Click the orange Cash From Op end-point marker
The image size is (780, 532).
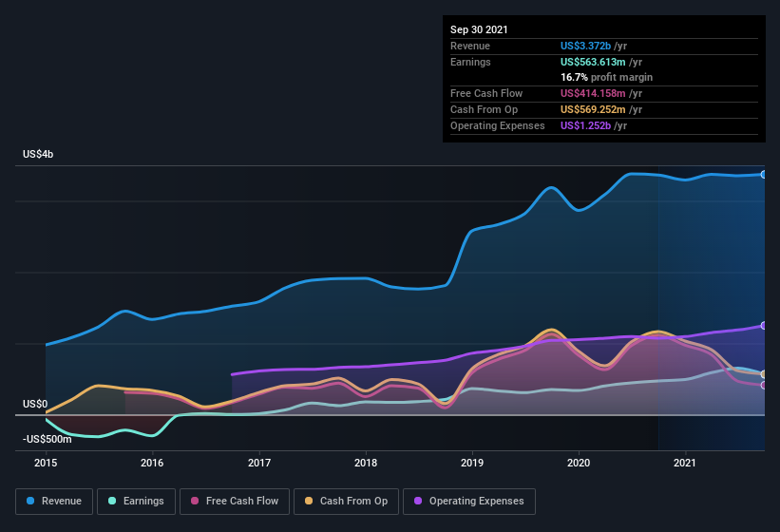[764, 374]
